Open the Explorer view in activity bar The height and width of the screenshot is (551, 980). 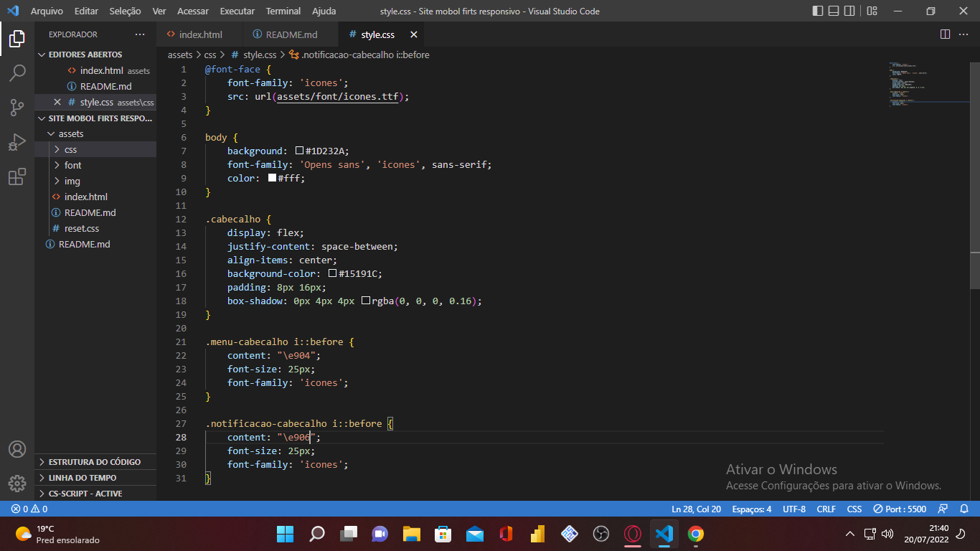[17, 39]
